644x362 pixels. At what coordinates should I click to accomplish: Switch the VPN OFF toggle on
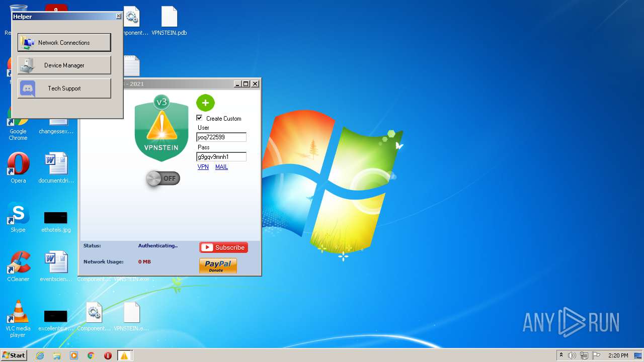[163, 178]
